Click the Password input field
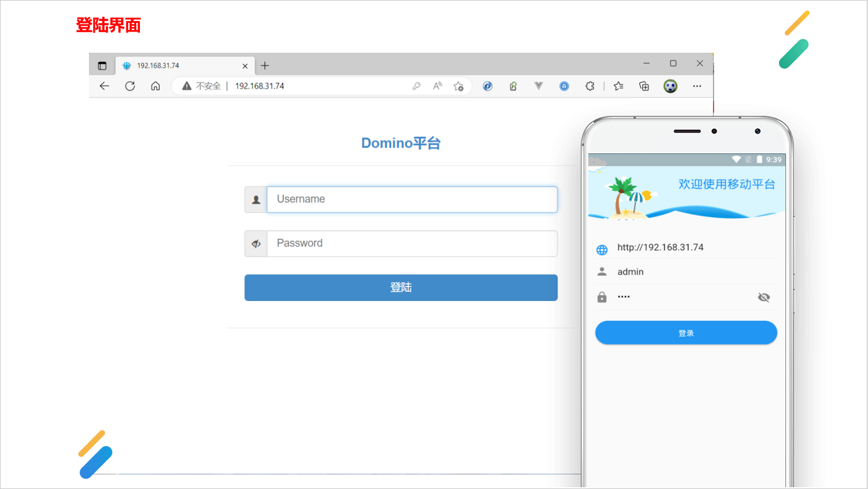 click(412, 243)
